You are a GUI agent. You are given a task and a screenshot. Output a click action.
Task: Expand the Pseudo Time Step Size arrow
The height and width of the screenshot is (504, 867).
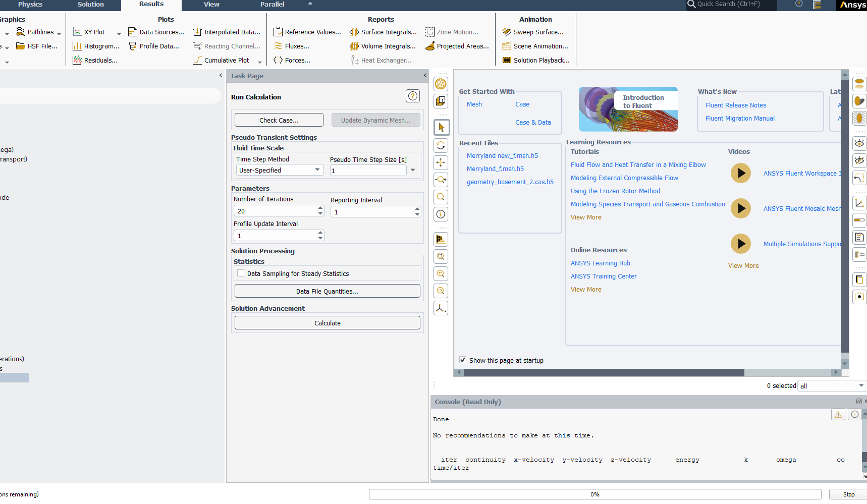coord(413,170)
